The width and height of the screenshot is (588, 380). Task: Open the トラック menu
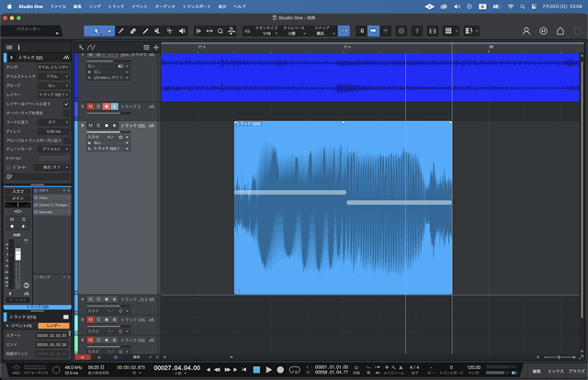116,6
